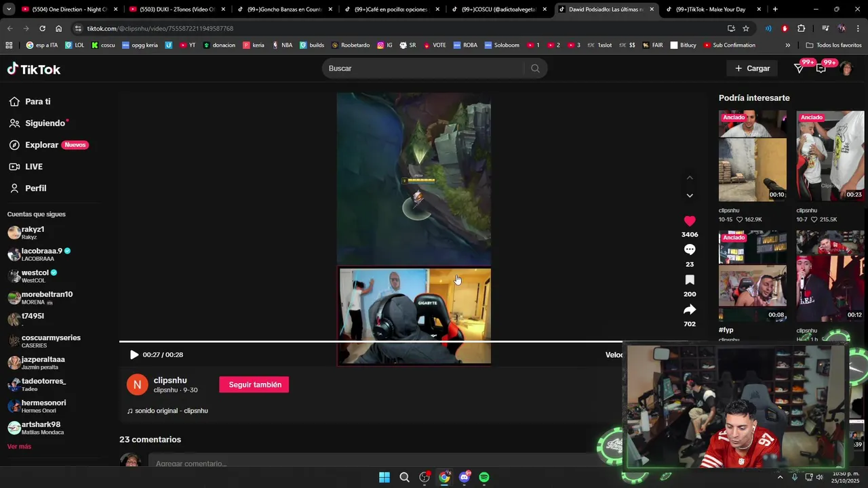Expand hidden bookmarks chevron
This screenshot has height=488, width=868.
click(787, 45)
